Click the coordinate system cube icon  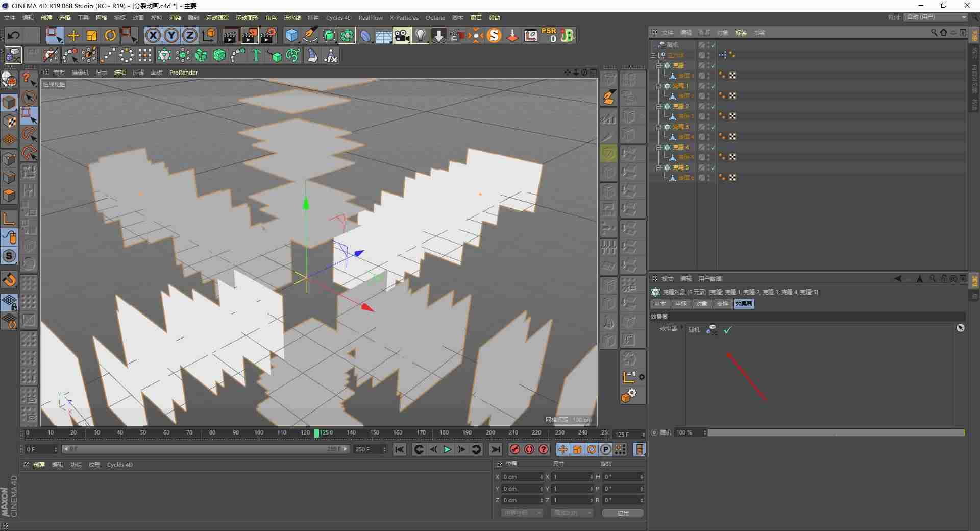[x=209, y=35]
